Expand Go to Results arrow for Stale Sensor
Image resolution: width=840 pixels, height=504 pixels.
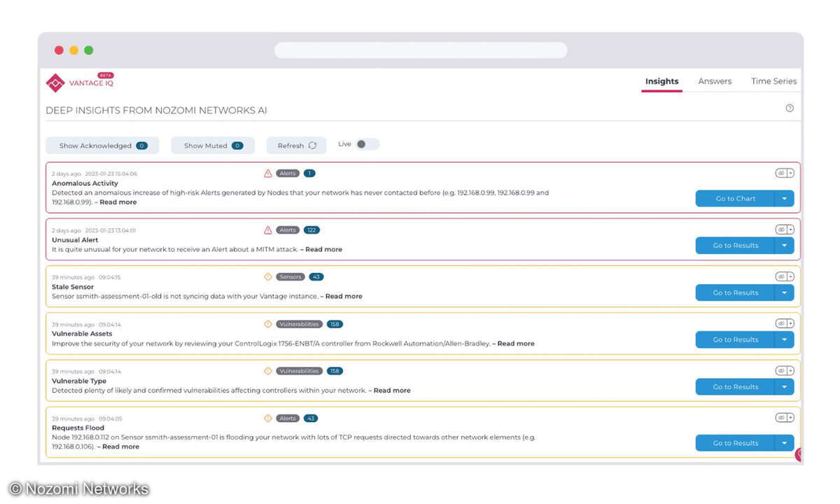tap(785, 293)
